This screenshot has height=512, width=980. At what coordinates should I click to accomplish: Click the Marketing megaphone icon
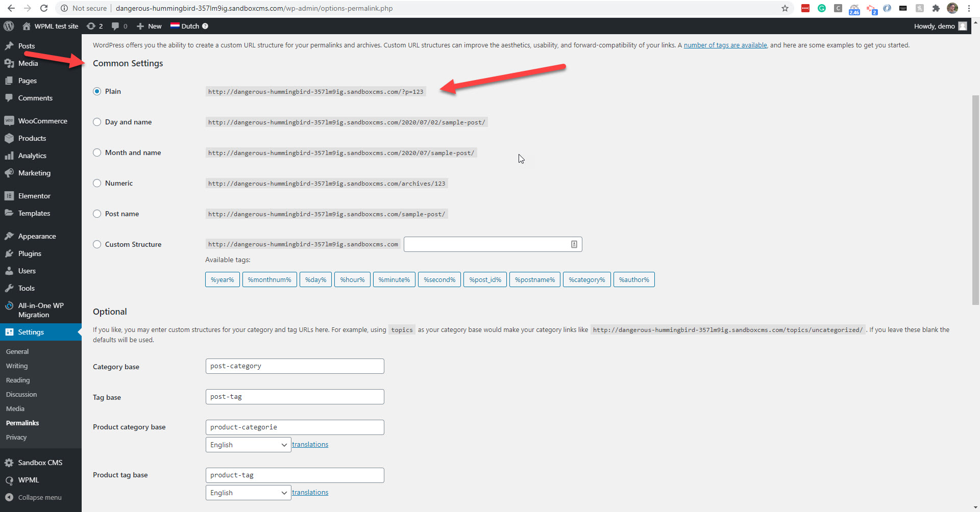9,173
